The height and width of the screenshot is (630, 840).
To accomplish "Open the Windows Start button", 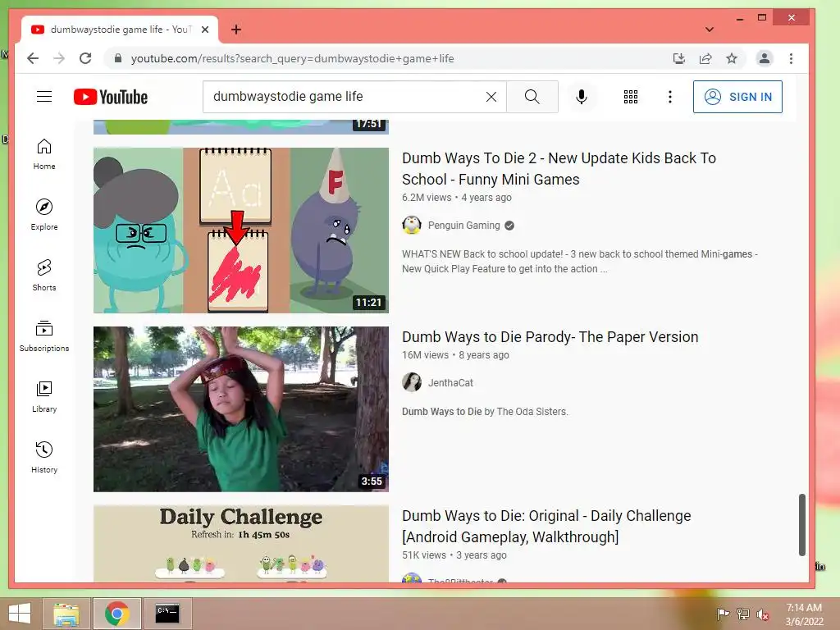I will 20,614.
